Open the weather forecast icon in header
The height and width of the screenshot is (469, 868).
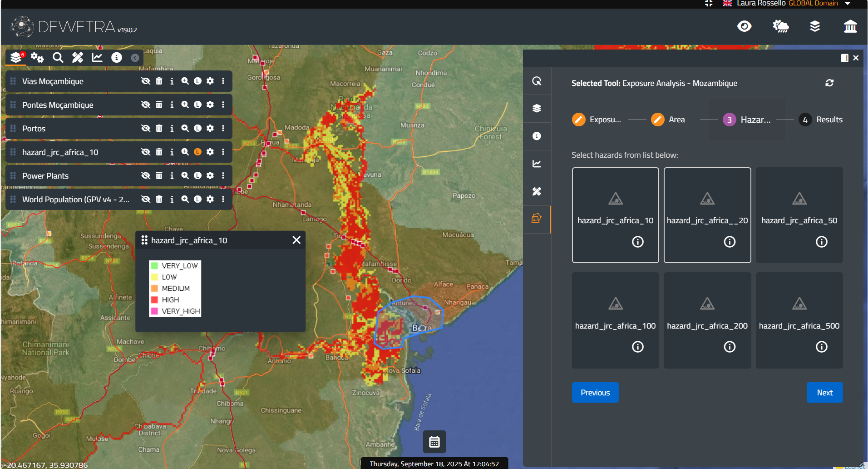[x=780, y=26]
